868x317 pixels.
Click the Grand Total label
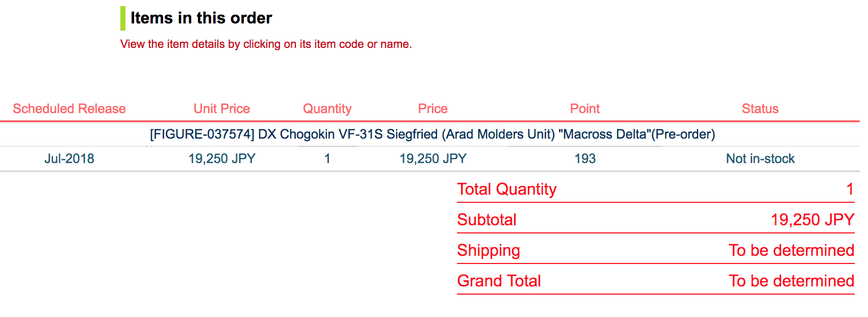[x=499, y=281]
